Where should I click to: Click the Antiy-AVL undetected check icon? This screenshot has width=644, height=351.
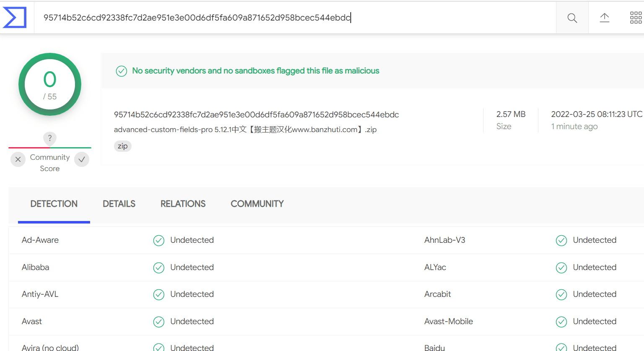click(159, 294)
